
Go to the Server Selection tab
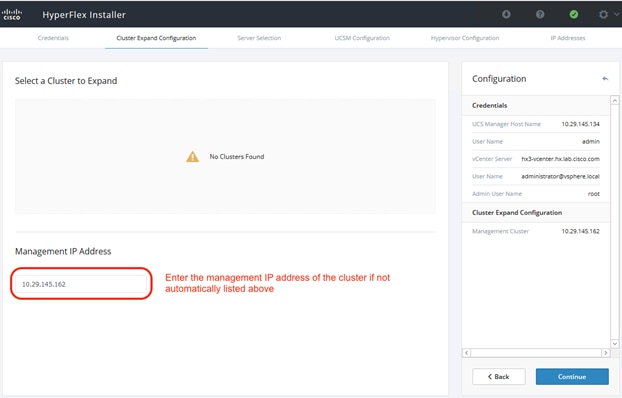point(259,38)
